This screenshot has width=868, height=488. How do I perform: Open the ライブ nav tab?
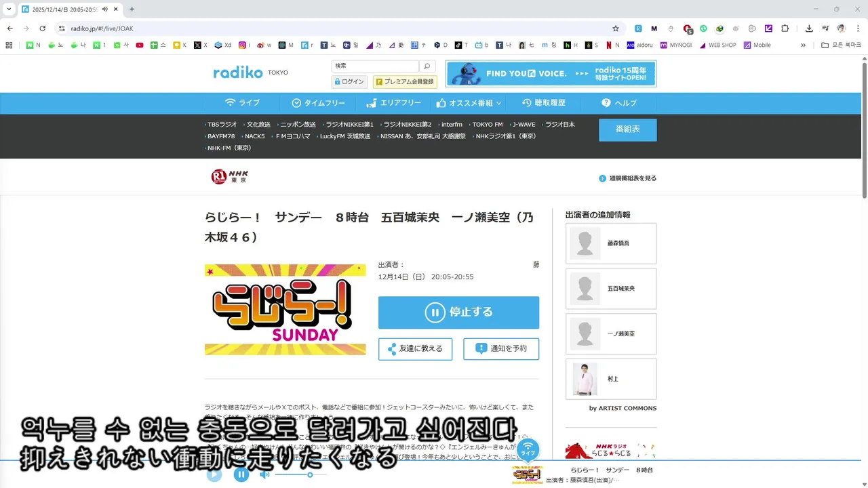pos(242,103)
